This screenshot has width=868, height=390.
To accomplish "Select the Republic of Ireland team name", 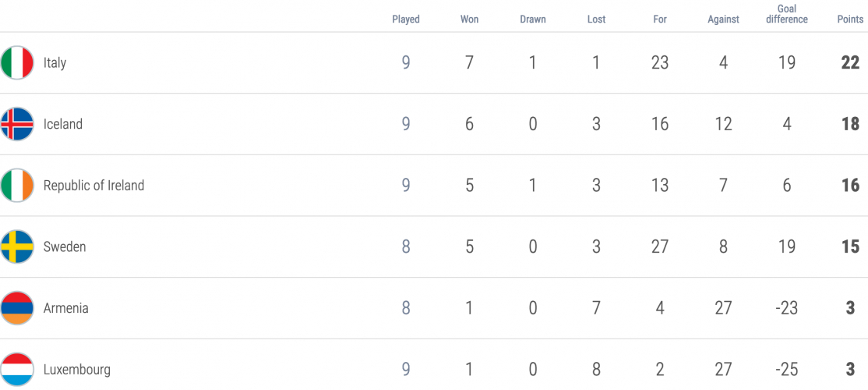I will pos(94,186).
